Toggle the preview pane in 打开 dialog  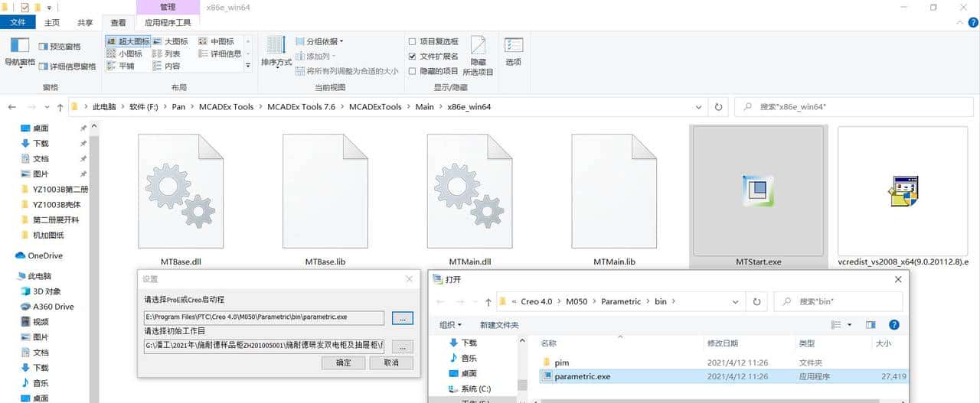tap(871, 325)
